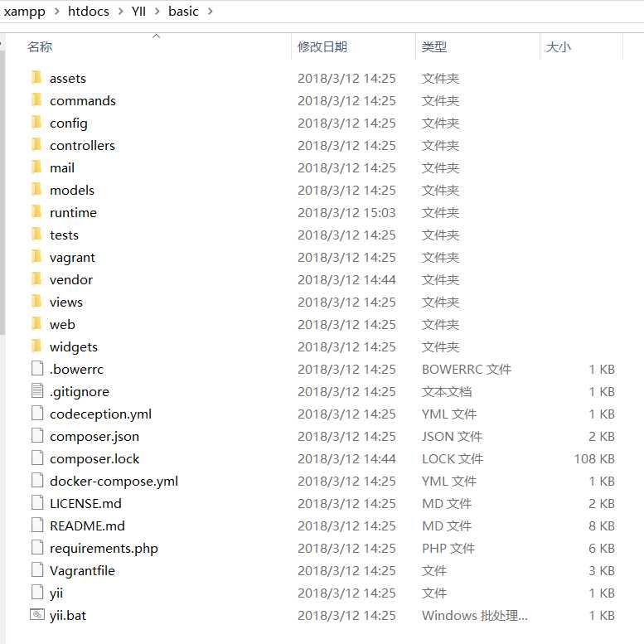644x644 pixels.
Task: Click the 8 KB size value
Action: tap(602, 525)
